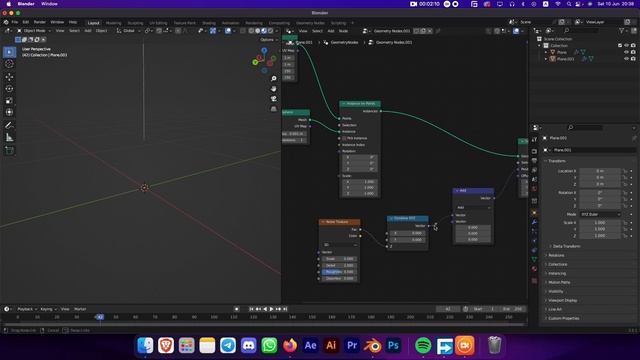Select the Move tool in viewport toolbar
Image resolution: width=640 pixels, height=360 pixels.
pyautogui.click(x=9, y=77)
